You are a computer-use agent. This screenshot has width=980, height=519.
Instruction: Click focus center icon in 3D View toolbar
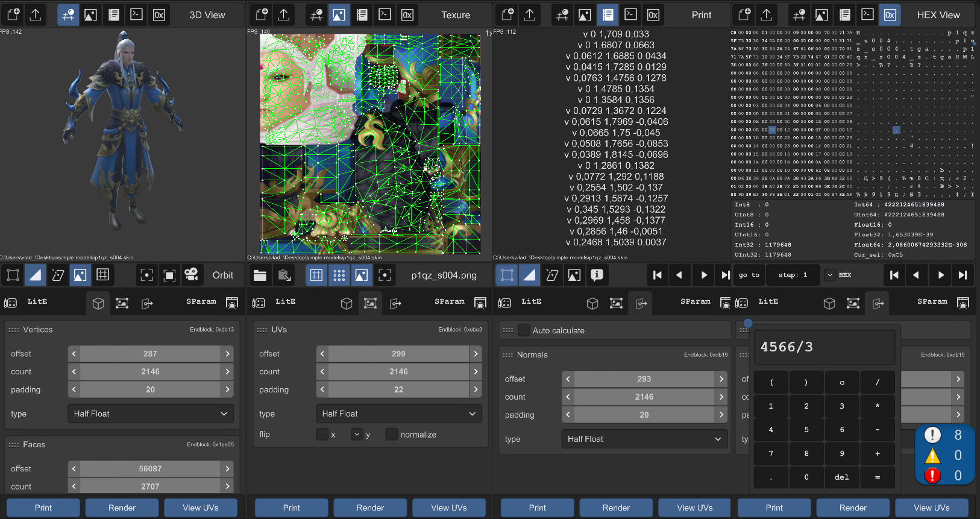[146, 275]
